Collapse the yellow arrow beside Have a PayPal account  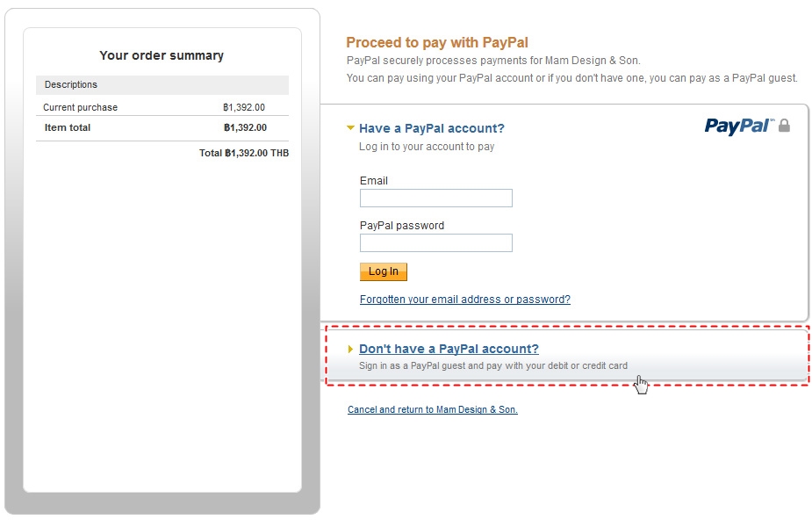pyautogui.click(x=351, y=128)
